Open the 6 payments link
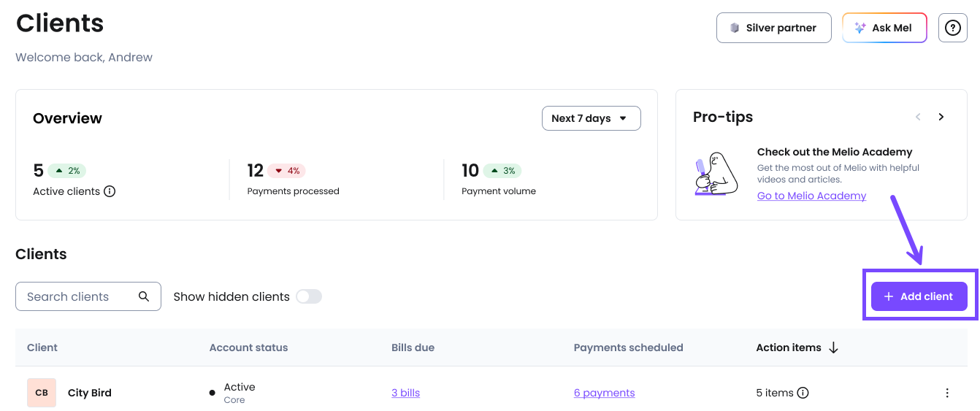This screenshot has width=980, height=411. click(x=604, y=393)
